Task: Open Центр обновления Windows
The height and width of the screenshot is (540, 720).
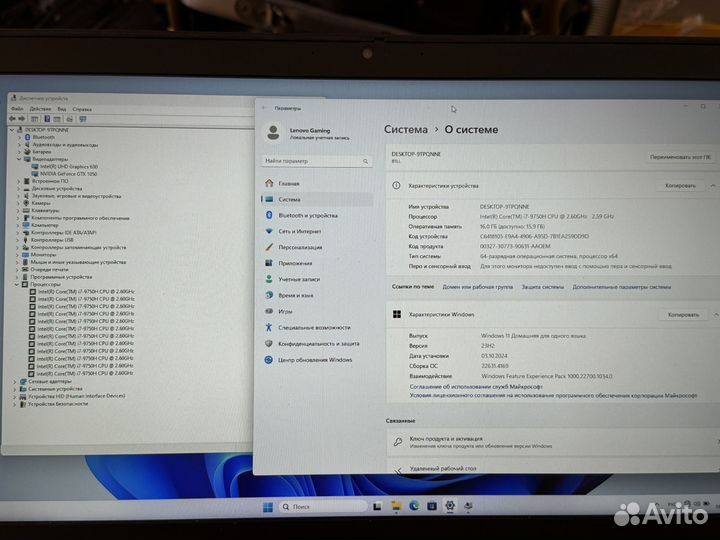Action: pyautogui.click(x=317, y=360)
